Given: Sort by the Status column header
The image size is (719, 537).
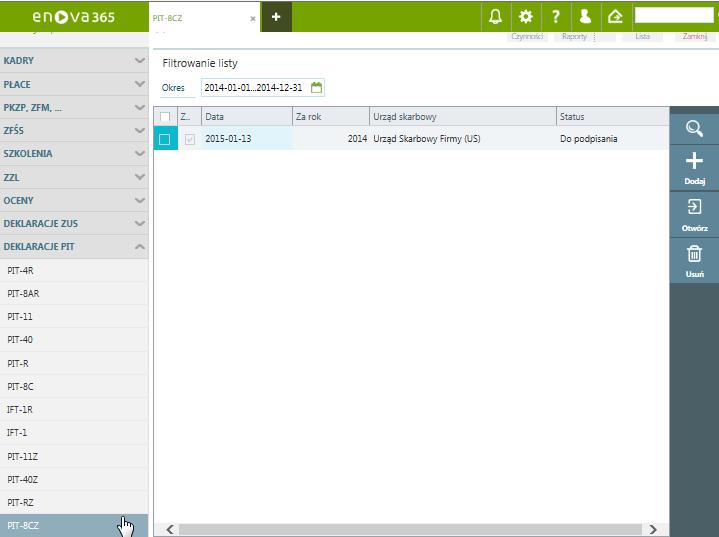Looking at the screenshot, I should coord(613,116).
